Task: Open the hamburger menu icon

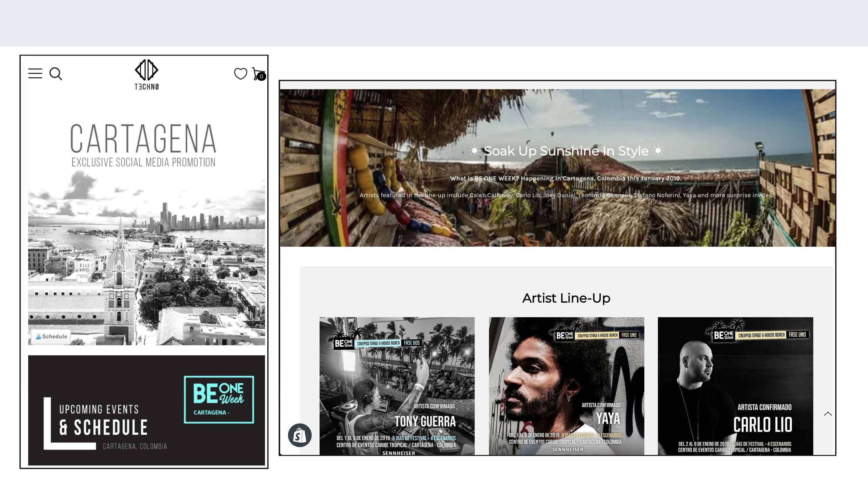Action: coord(35,73)
